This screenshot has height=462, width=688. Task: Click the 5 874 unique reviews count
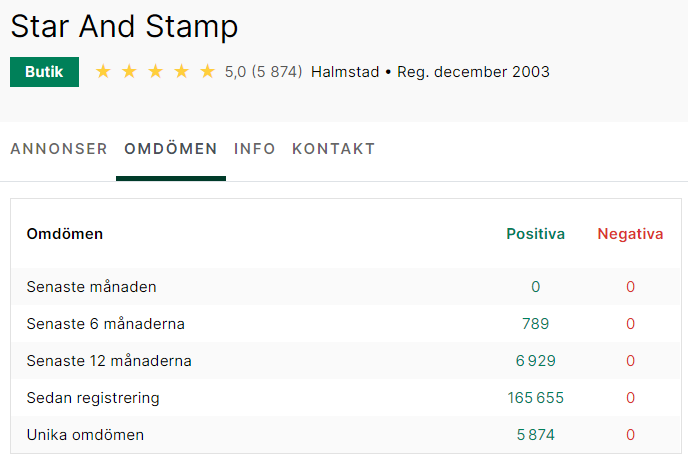535,435
